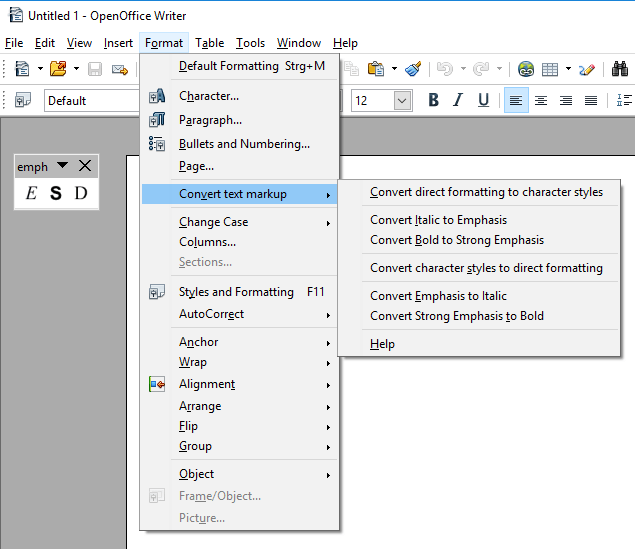Click the Format Paintbrush icon

tap(413, 69)
